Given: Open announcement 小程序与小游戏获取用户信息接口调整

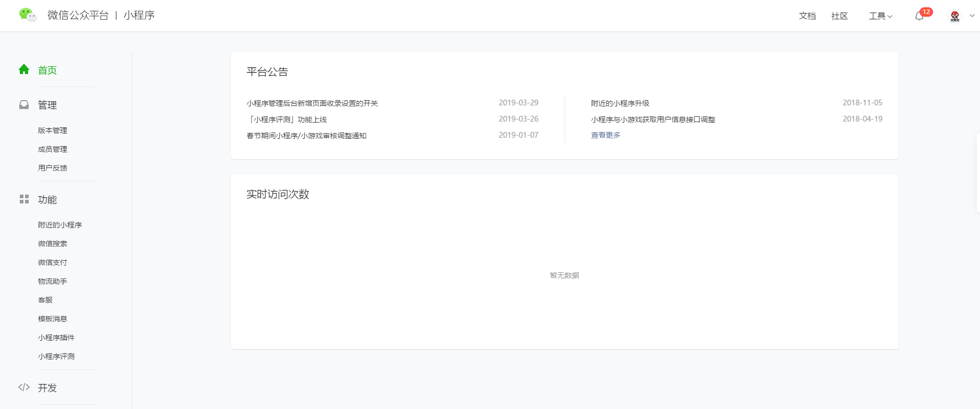Looking at the screenshot, I should 653,119.
